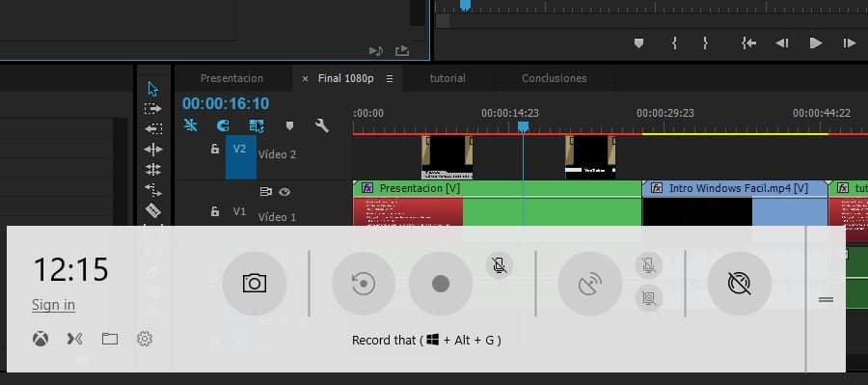Close the Final 1080p sequence tab
This screenshot has height=385, width=868.
tap(305, 79)
